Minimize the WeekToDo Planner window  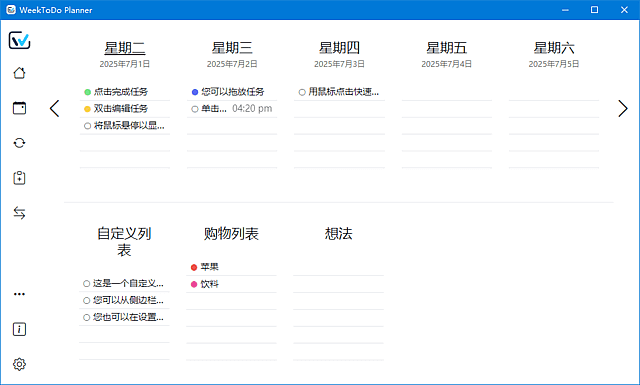pos(565,10)
